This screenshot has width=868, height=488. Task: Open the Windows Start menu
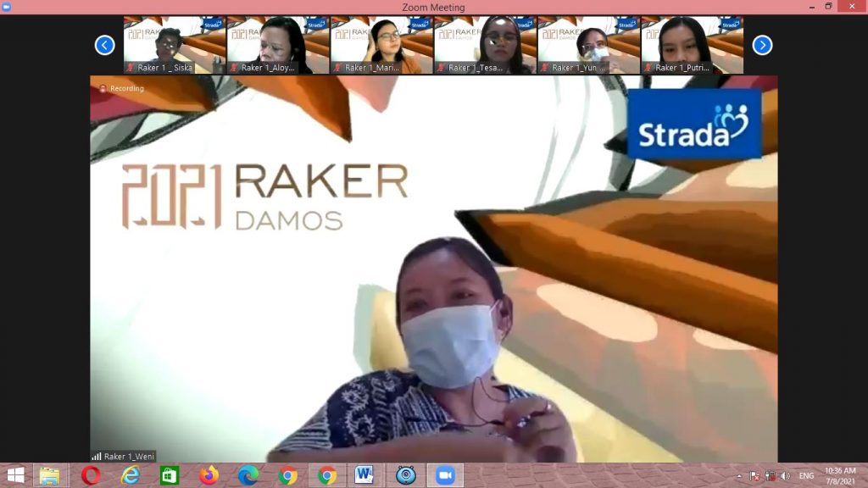click(15, 475)
